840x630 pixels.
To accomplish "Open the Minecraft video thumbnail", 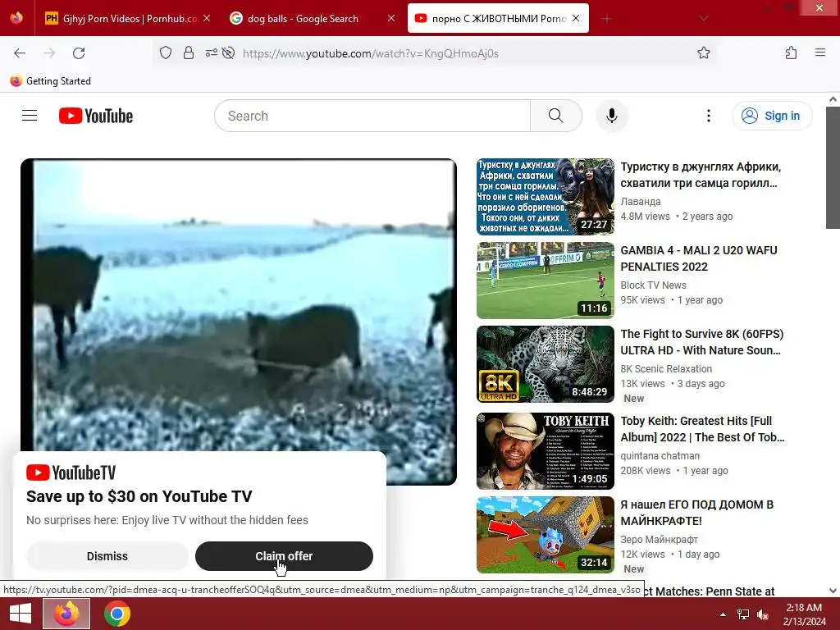I will [546, 535].
